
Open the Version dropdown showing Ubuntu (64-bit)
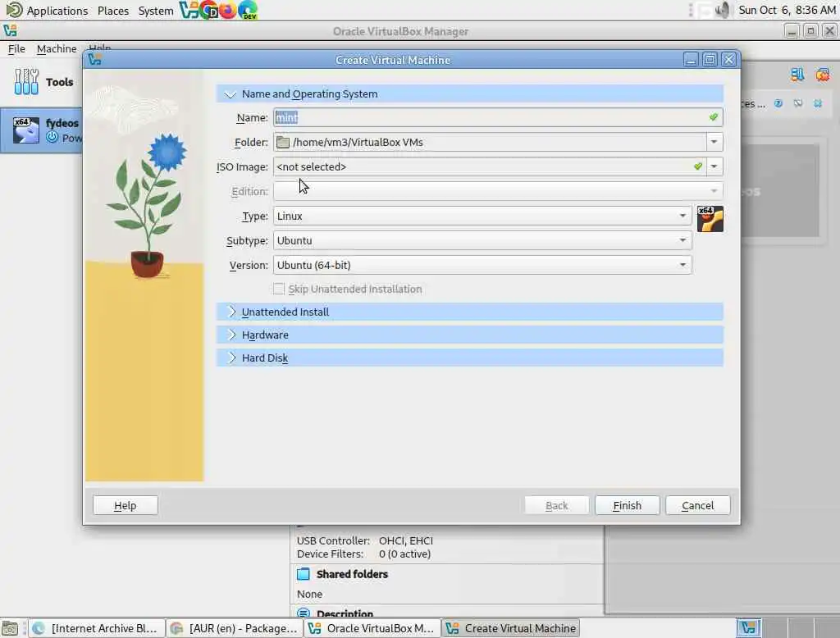(x=482, y=265)
